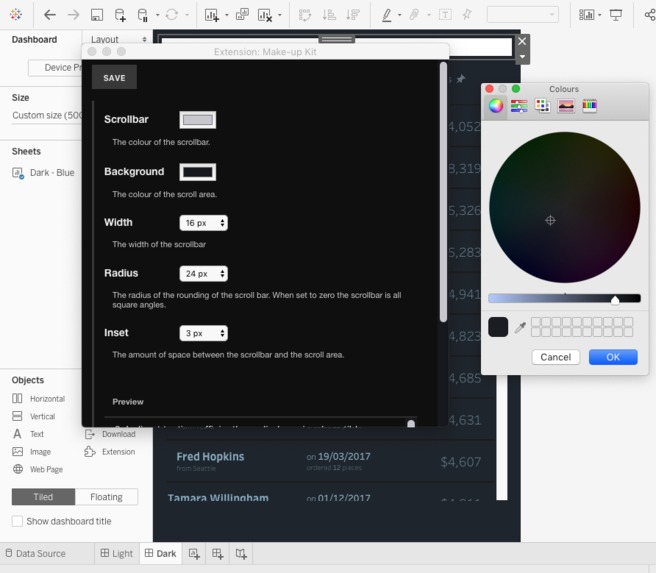Click the presentation mode icon
The height and width of the screenshot is (573, 656).
(x=616, y=15)
